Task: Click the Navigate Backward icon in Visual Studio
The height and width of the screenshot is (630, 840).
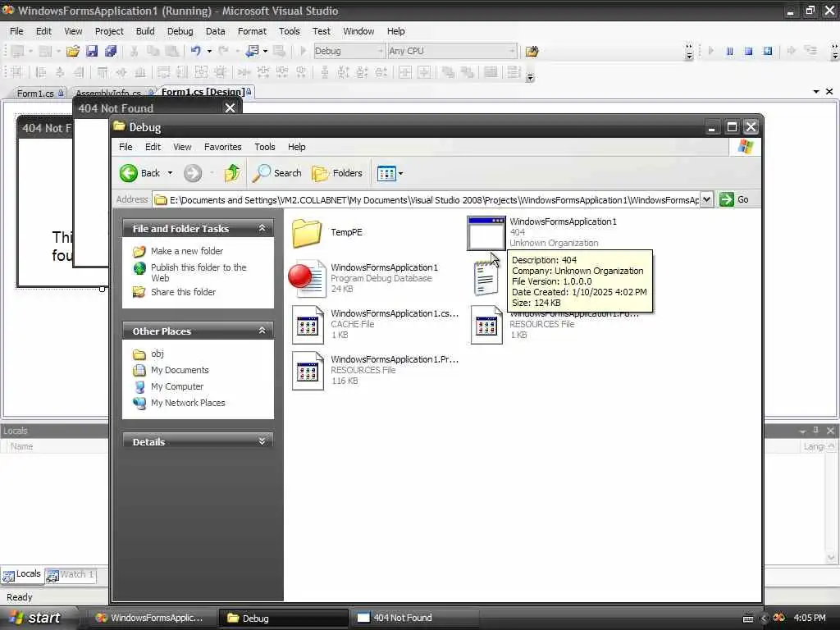Action: click(252, 51)
